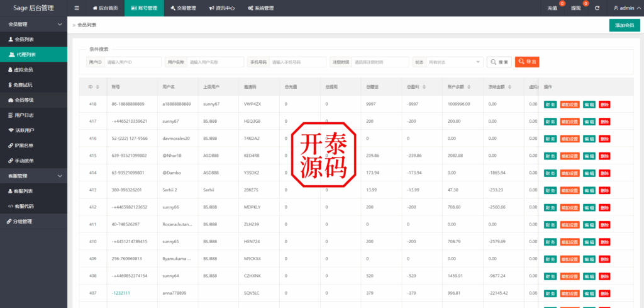Open 虚拟会员 in sidebar

[33, 70]
